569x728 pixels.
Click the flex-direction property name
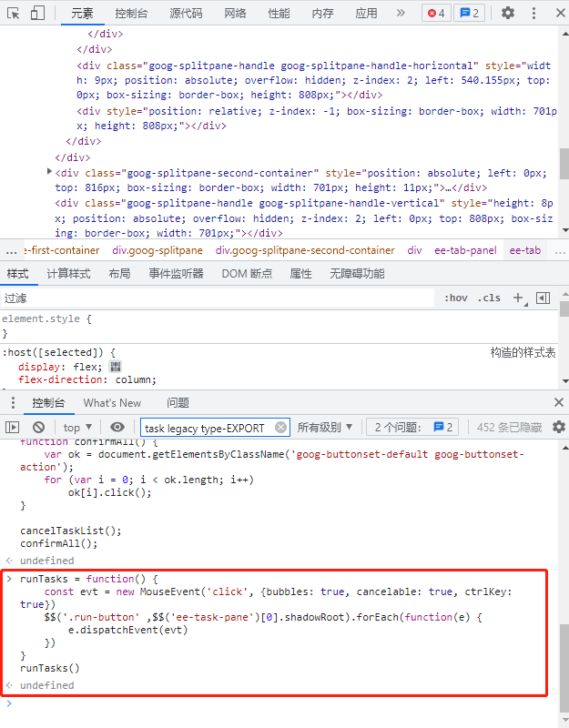click(x=61, y=379)
